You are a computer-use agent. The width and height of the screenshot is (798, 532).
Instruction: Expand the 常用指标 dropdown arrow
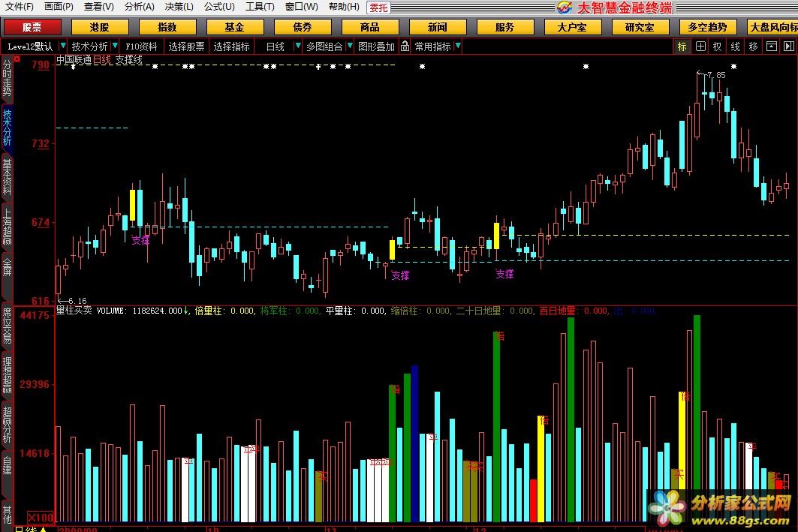458,47
